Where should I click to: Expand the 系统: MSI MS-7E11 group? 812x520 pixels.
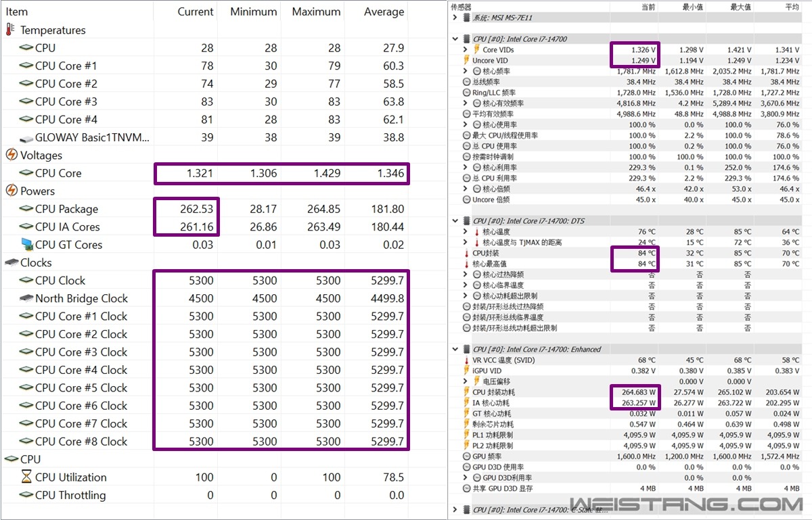coord(455,18)
